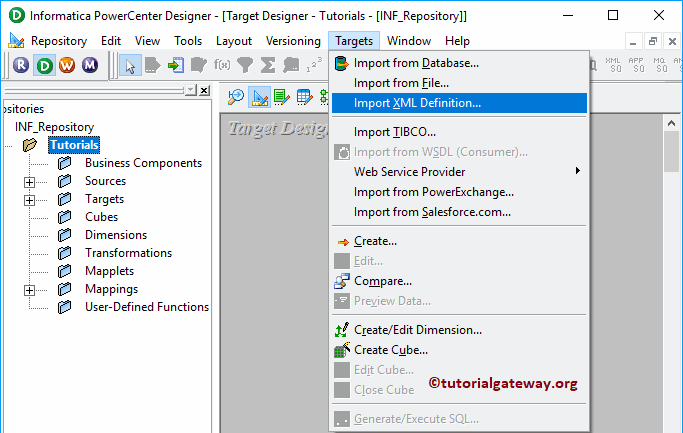683x433 pixels.
Task: Select the Mapplets folder
Action: click(x=109, y=271)
